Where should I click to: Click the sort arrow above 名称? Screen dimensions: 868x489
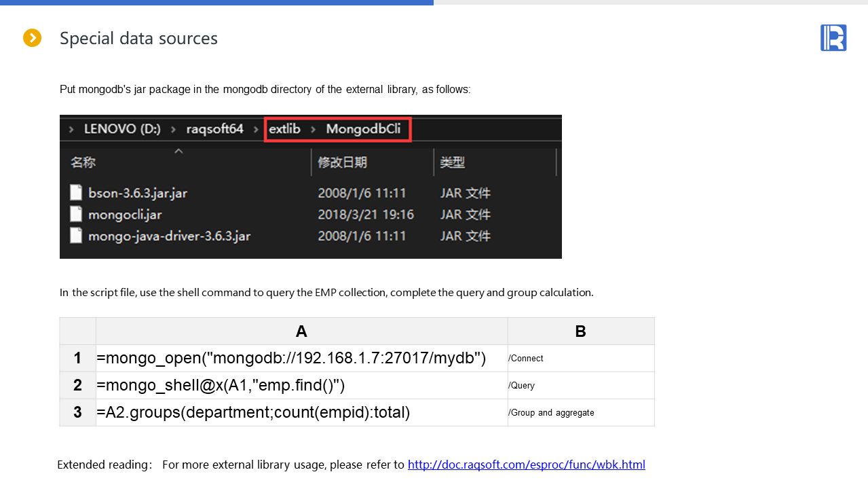pyautogui.click(x=178, y=151)
